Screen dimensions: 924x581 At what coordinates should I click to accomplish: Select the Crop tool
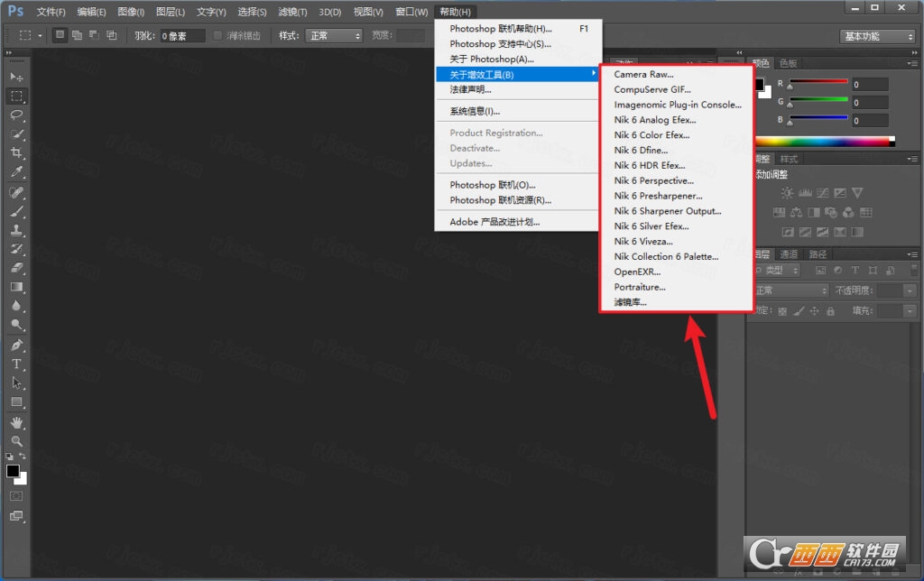pyautogui.click(x=16, y=152)
